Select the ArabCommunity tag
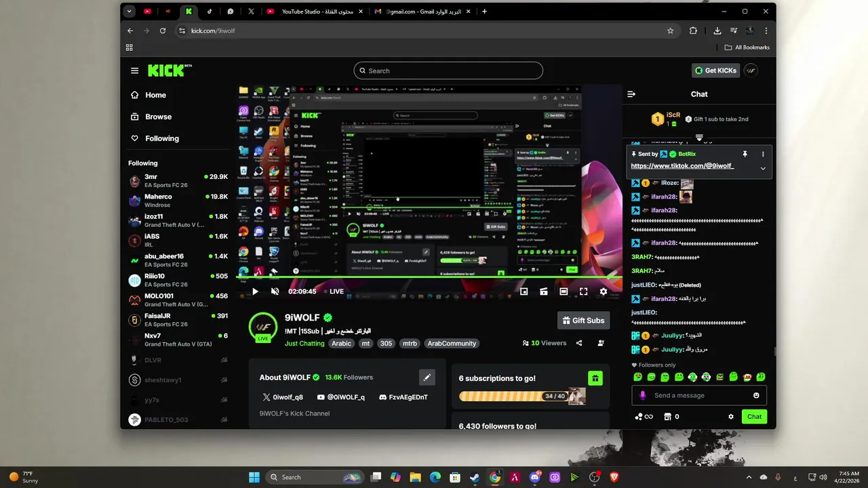This screenshot has width=868, height=488. 452,344
